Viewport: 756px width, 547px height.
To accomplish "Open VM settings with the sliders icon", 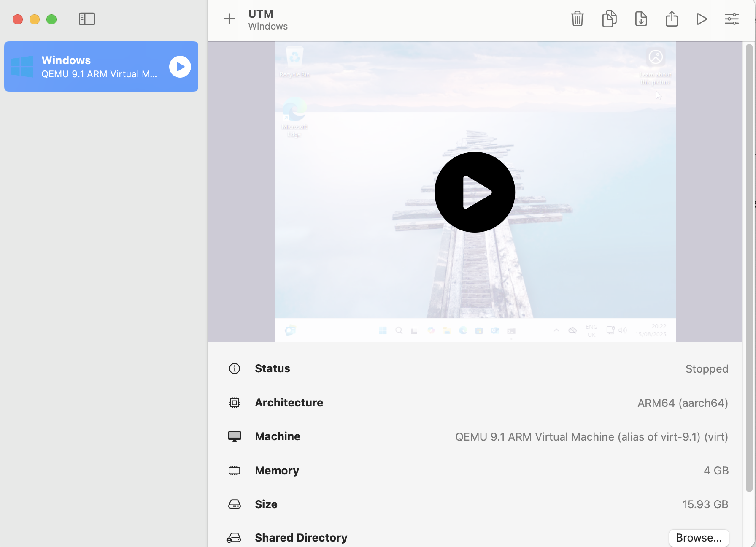I will pos(732,19).
